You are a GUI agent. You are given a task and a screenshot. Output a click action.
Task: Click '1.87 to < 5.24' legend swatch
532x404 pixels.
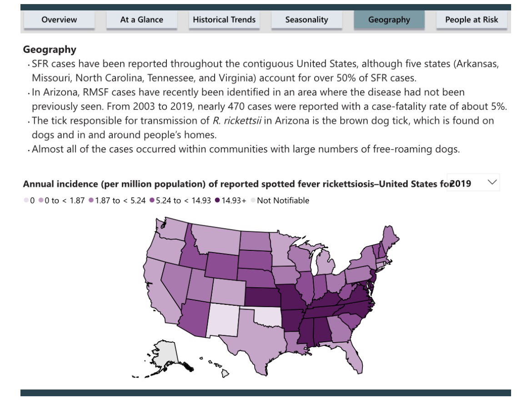91,200
